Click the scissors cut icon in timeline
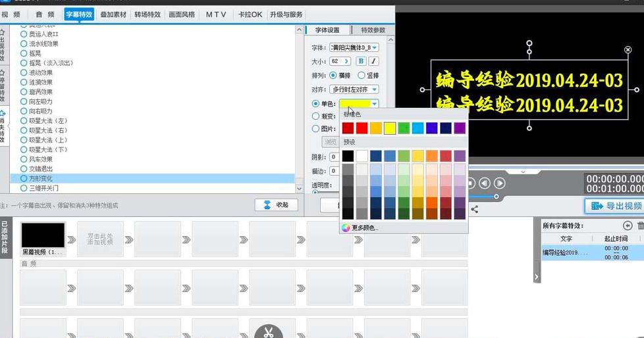The width and height of the screenshot is (644, 338). [268, 332]
